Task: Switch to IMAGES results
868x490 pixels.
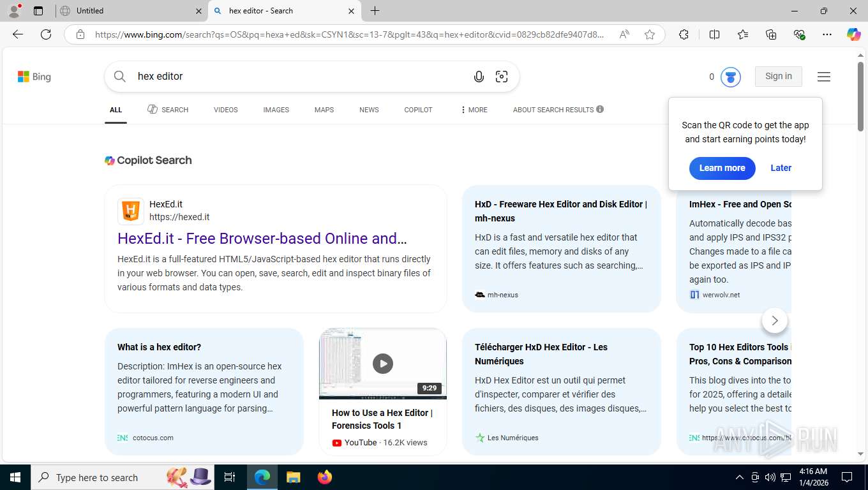Action: coord(276,110)
